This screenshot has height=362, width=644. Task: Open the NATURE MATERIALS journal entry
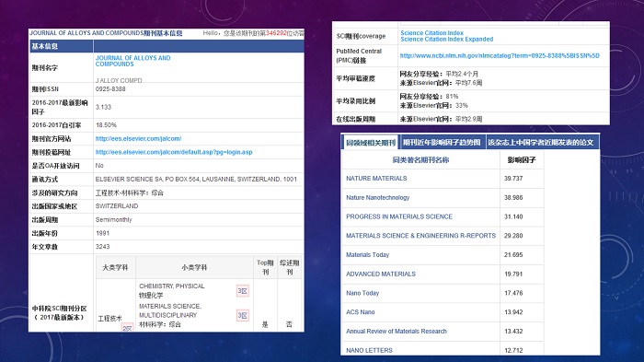pos(376,178)
